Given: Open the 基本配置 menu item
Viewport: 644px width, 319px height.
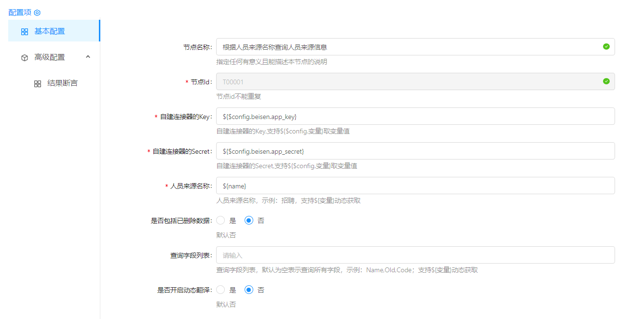Looking at the screenshot, I should (x=50, y=31).
